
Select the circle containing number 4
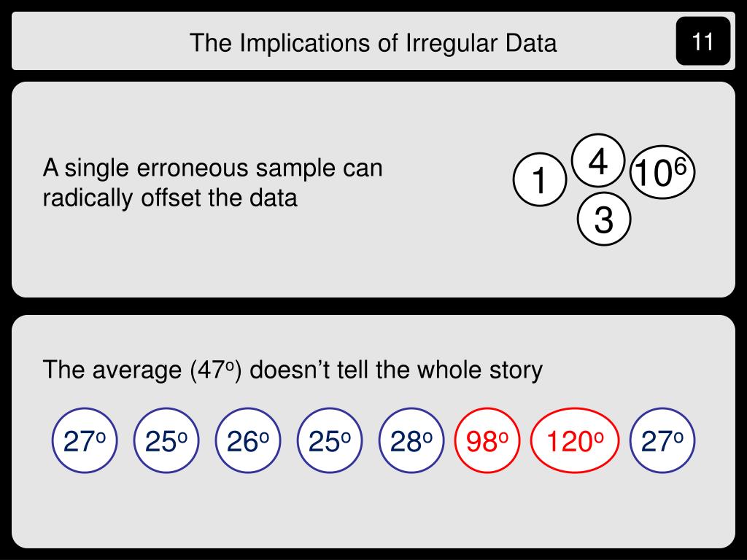[x=598, y=160]
